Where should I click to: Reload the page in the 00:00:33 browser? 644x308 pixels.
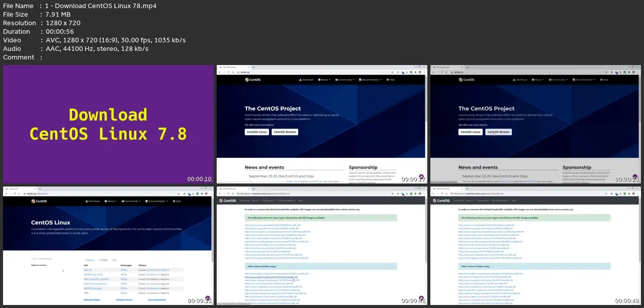(x=15, y=194)
